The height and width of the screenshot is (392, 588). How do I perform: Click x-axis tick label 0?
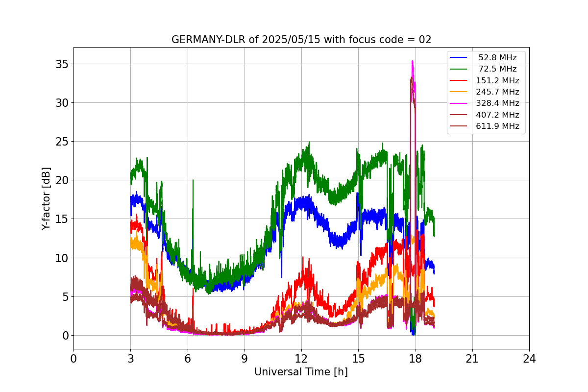[73, 359]
